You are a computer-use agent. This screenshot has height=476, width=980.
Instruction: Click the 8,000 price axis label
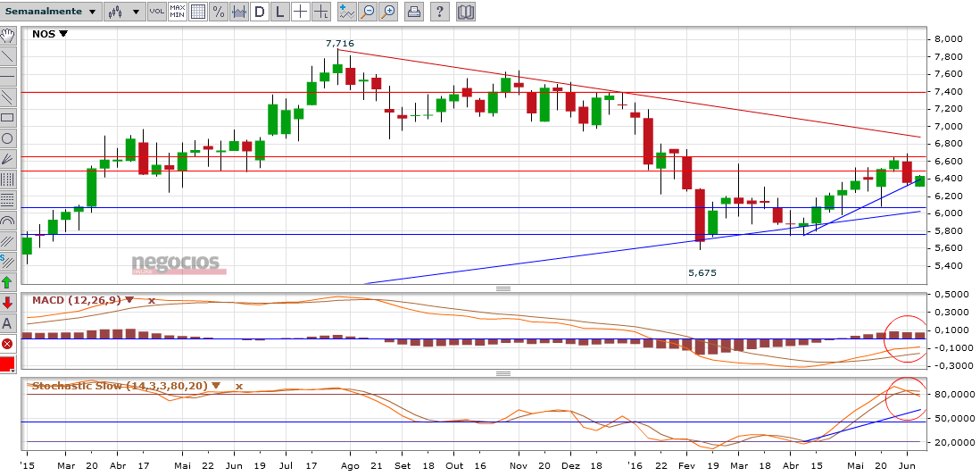(x=949, y=38)
